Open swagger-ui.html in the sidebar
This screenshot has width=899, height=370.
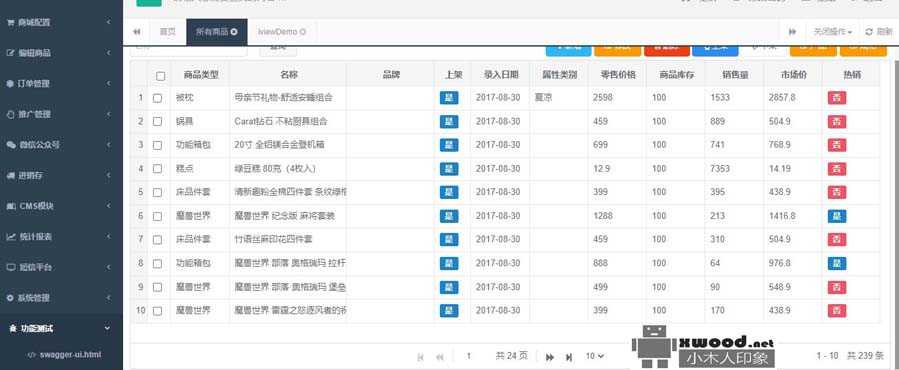coord(70,355)
